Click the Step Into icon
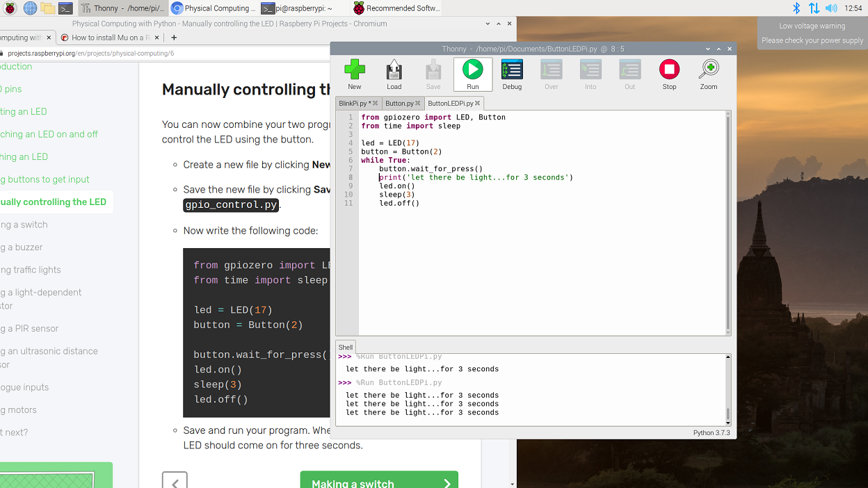 [590, 74]
